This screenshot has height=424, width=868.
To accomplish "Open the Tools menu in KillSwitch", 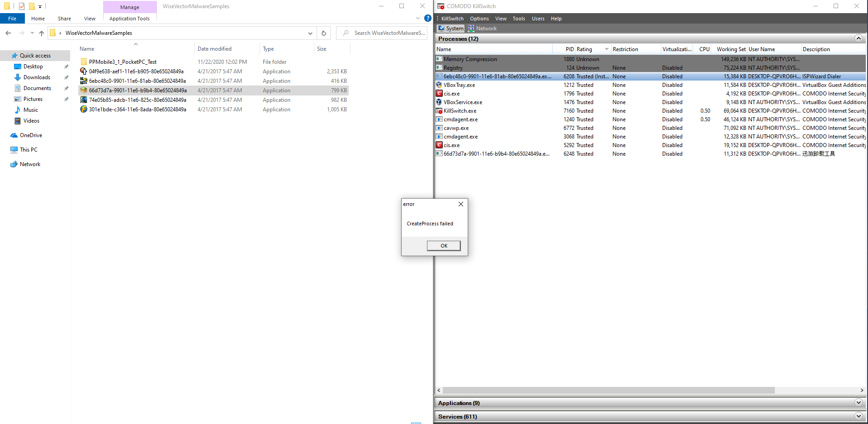I will click(x=519, y=19).
